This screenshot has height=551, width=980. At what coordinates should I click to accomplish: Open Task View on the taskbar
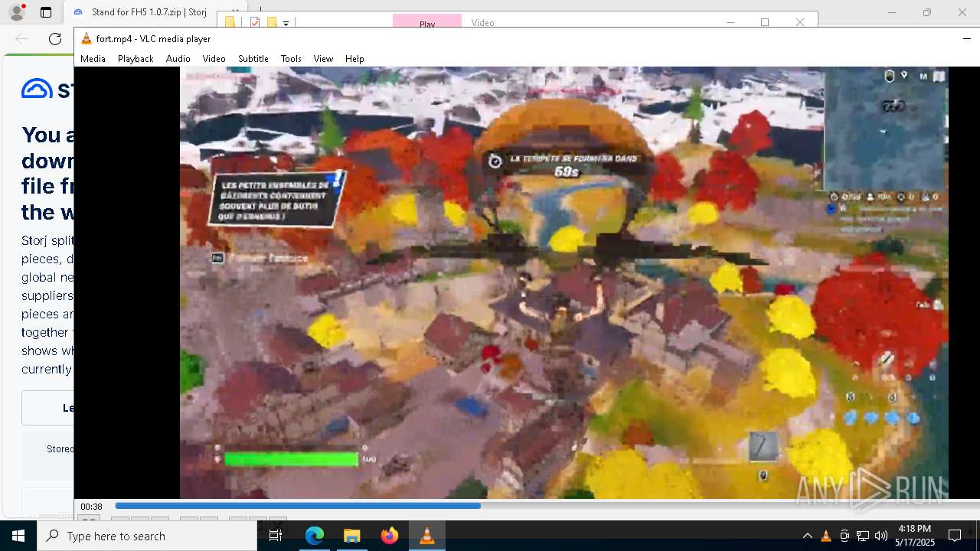[276, 536]
